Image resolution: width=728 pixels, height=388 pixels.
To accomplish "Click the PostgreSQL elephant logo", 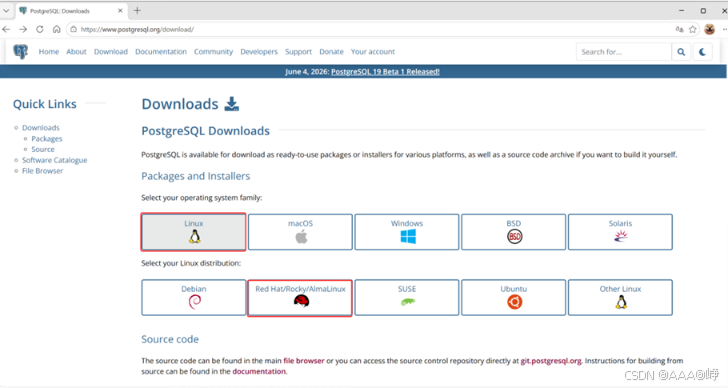I will click(x=20, y=52).
